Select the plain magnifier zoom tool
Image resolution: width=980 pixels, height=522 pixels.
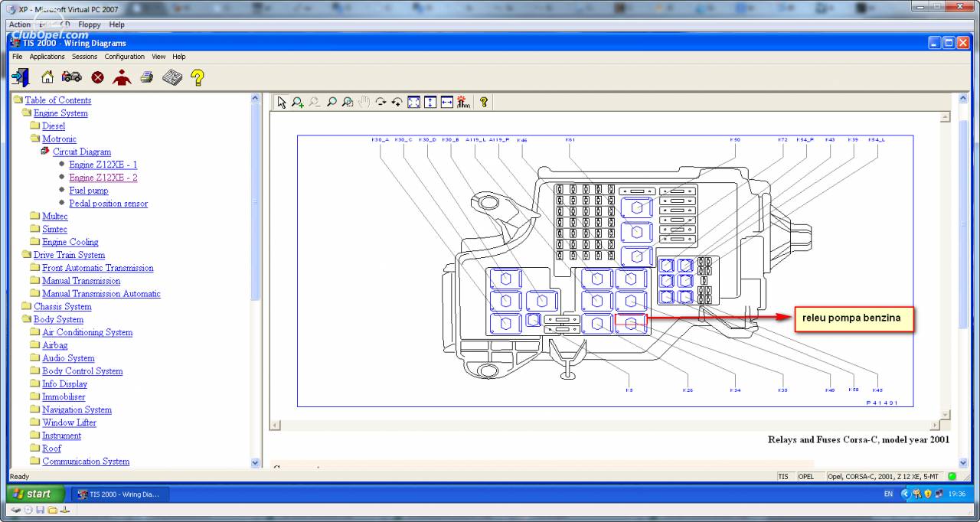tap(332, 102)
